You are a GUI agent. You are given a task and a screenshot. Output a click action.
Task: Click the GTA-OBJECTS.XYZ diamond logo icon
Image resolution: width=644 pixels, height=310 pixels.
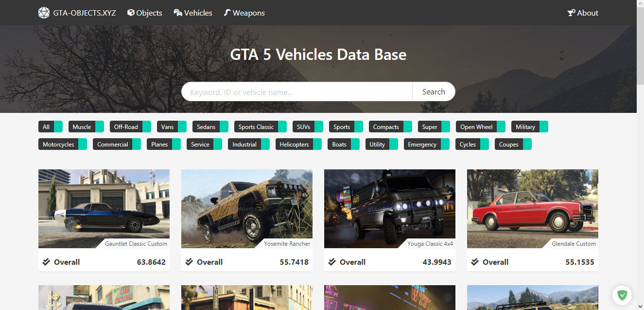point(43,12)
